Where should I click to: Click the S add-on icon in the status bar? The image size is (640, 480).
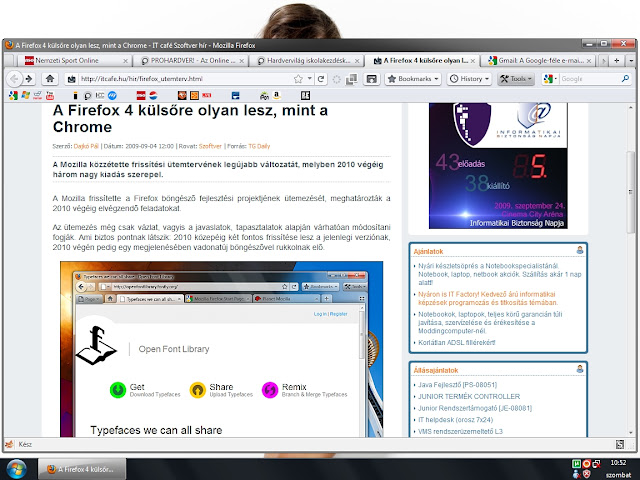620,444
